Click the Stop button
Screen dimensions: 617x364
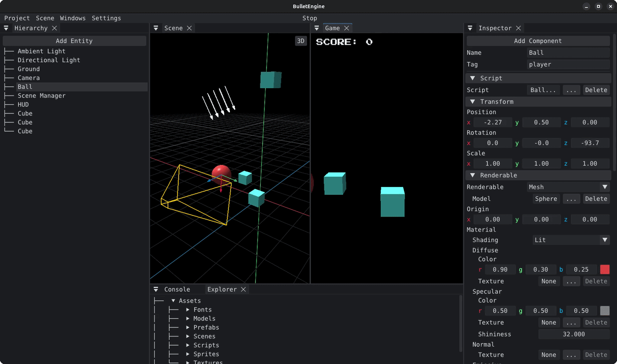tap(310, 18)
